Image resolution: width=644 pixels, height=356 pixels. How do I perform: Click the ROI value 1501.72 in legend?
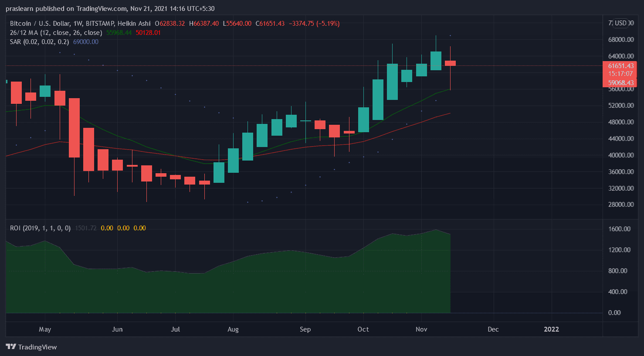[x=86, y=228]
